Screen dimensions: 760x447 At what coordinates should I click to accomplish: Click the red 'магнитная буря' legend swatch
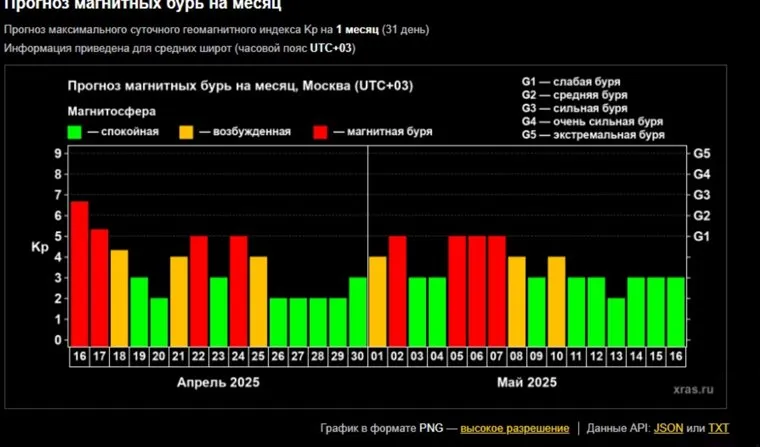[x=320, y=132]
